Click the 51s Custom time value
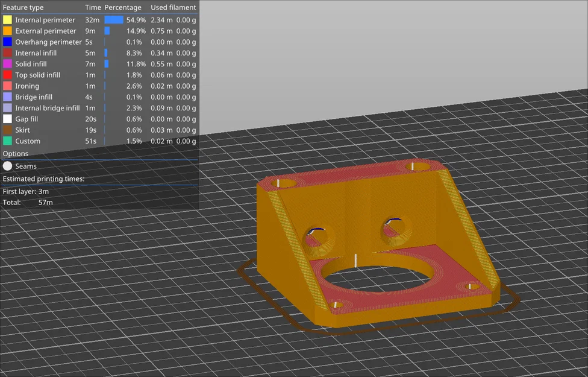The height and width of the screenshot is (377, 588). pyautogui.click(x=91, y=141)
